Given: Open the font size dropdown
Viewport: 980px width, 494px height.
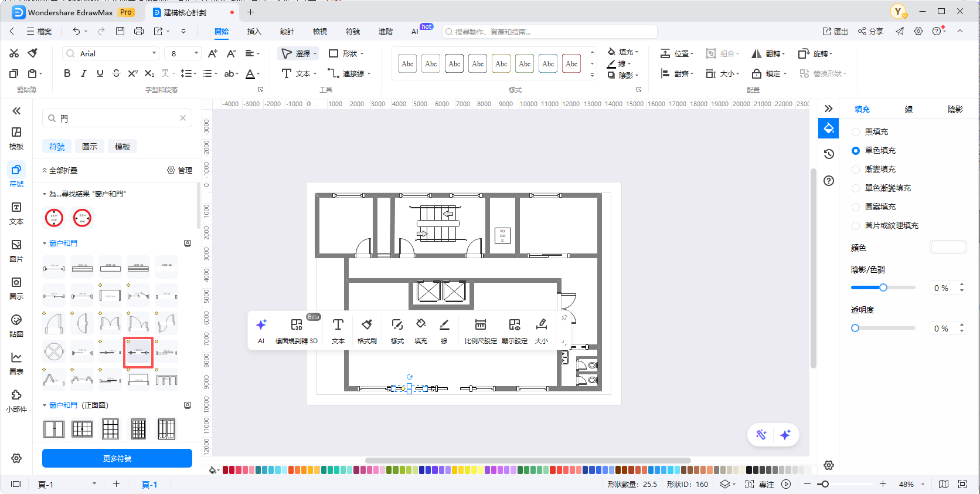Looking at the screenshot, I should [196, 53].
